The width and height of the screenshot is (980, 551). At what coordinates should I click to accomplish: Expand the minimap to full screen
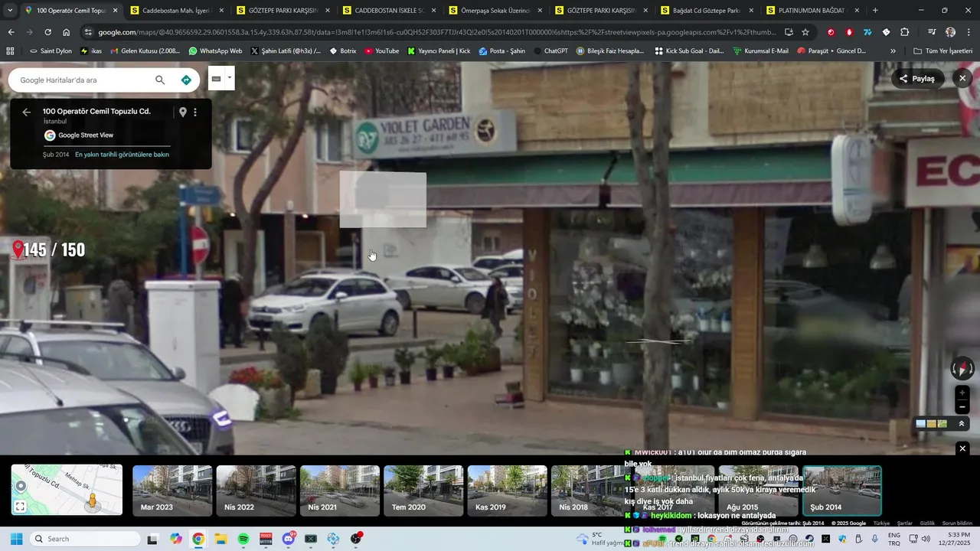tap(21, 506)
